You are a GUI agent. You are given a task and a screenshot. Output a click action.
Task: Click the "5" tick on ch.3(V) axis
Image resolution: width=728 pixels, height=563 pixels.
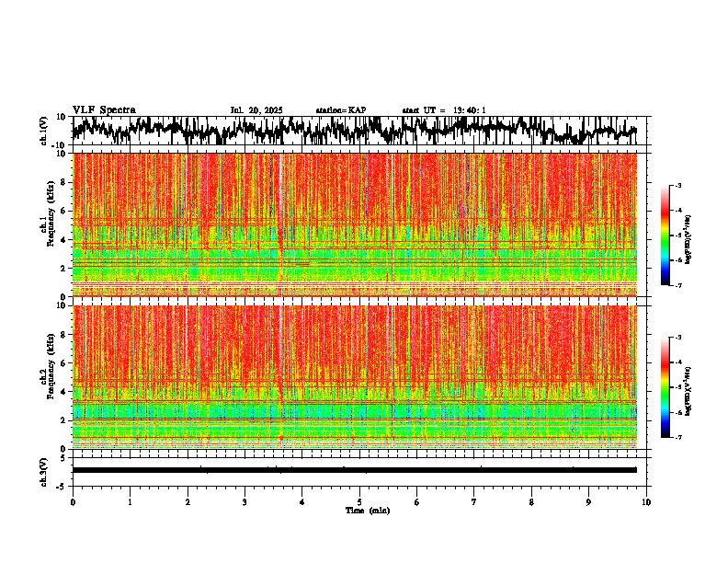coord(64,458)
